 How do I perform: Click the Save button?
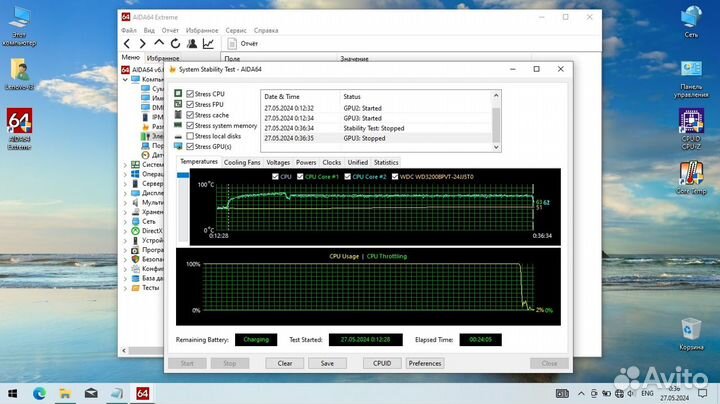pos(327,363)
